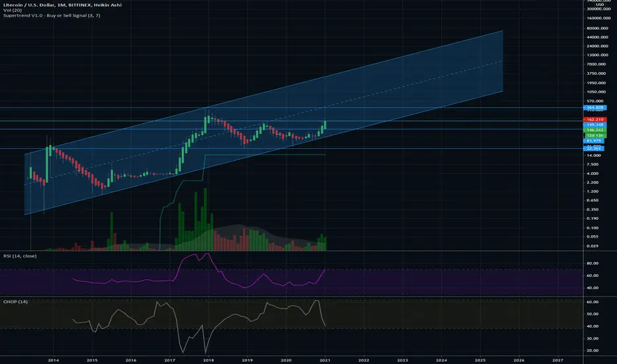Click the 2023 label on time axis

(403, 360)
